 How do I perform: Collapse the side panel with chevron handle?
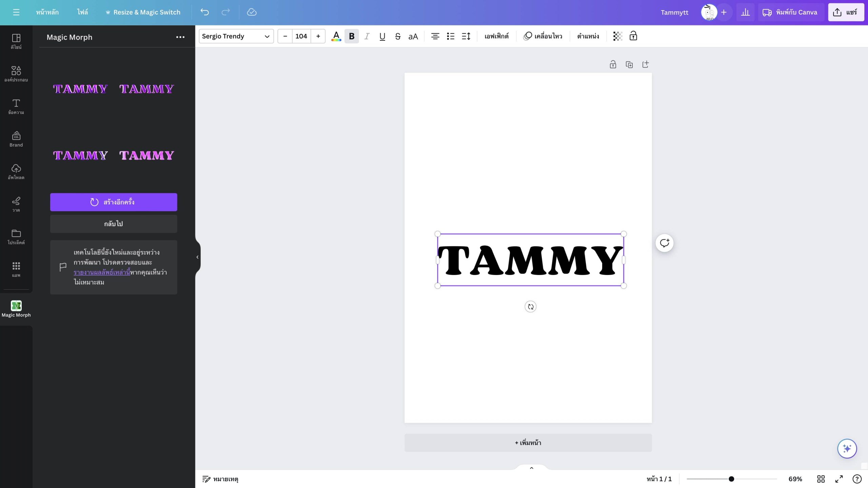(x=197, y=257)
